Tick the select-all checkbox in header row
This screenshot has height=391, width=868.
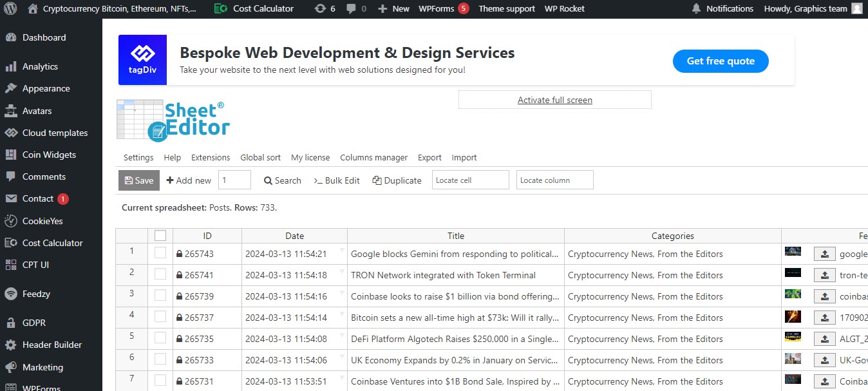coord(160,236)
